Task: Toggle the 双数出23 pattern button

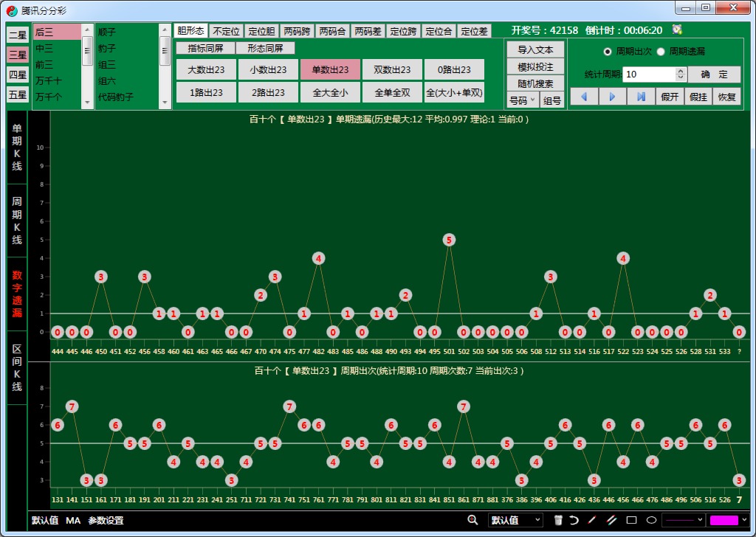Action: tap(392, 69)
